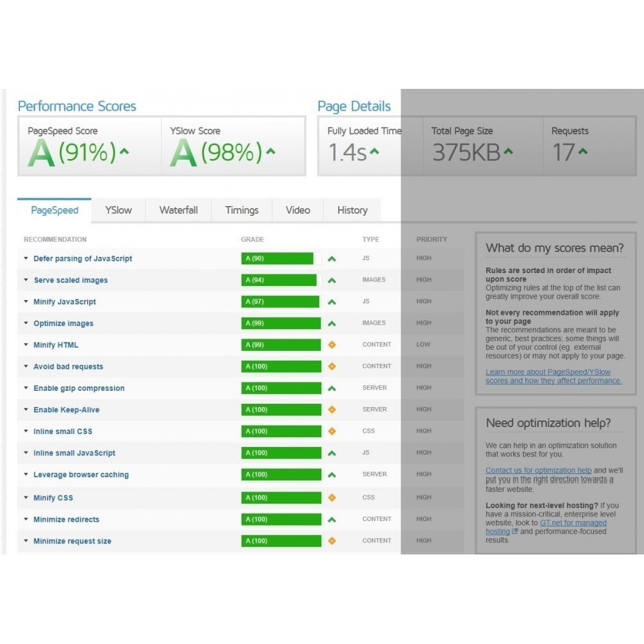Expand the Serve scaled images disclosure triangle
The height and width of the screenshot is (644, 644).
tap(26, 279)
